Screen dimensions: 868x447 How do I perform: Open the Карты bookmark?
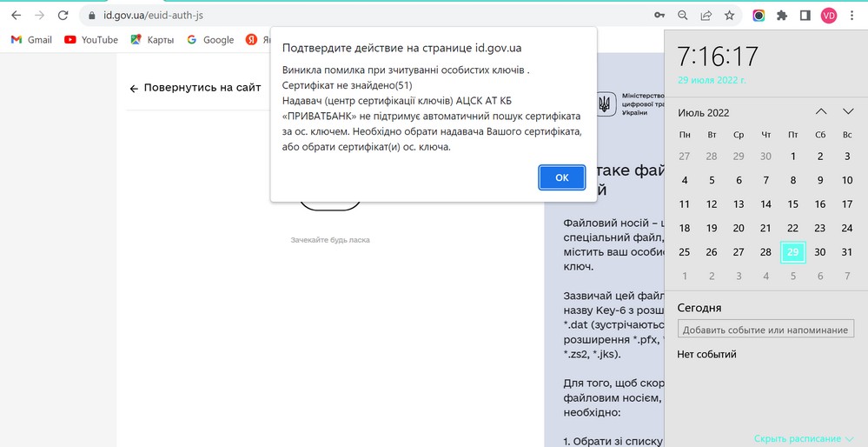click(152, 40)
